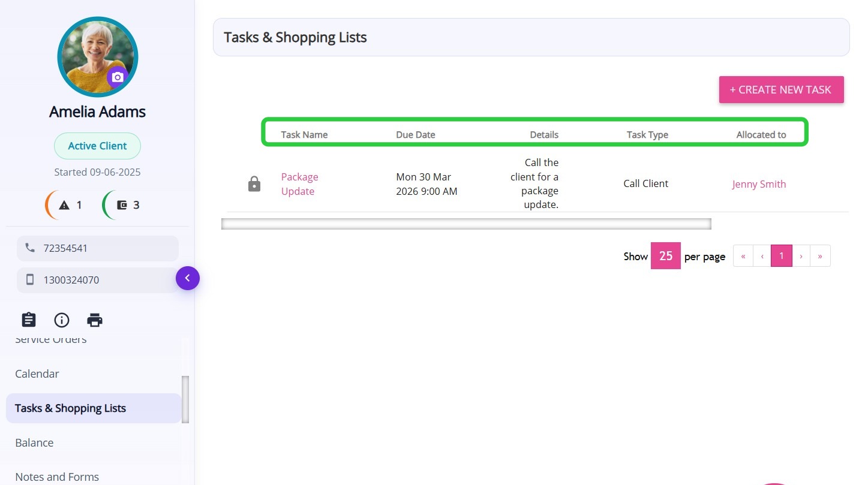The width and height of the screenshot is (868, 485).
Task: Click the mobile icon beside 1300324070
Action: [30, 279]
